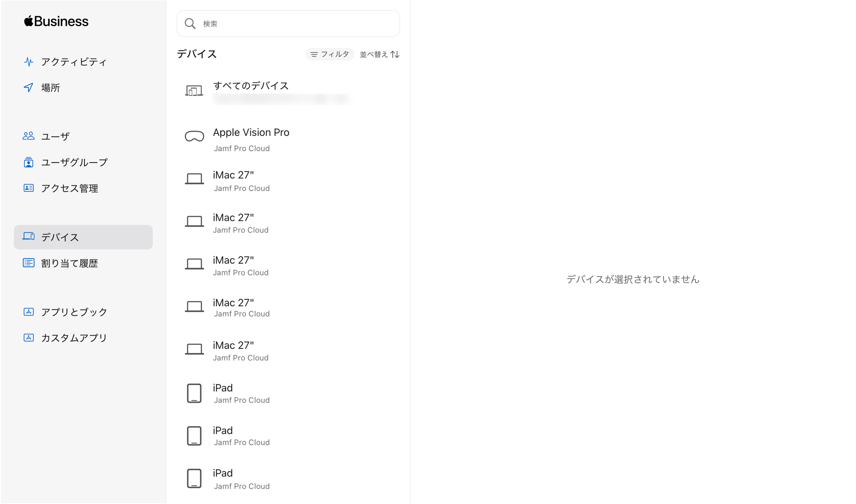Click the second iPad tablet icon
This screenshot has width=856, height=504.
(194, 436)
